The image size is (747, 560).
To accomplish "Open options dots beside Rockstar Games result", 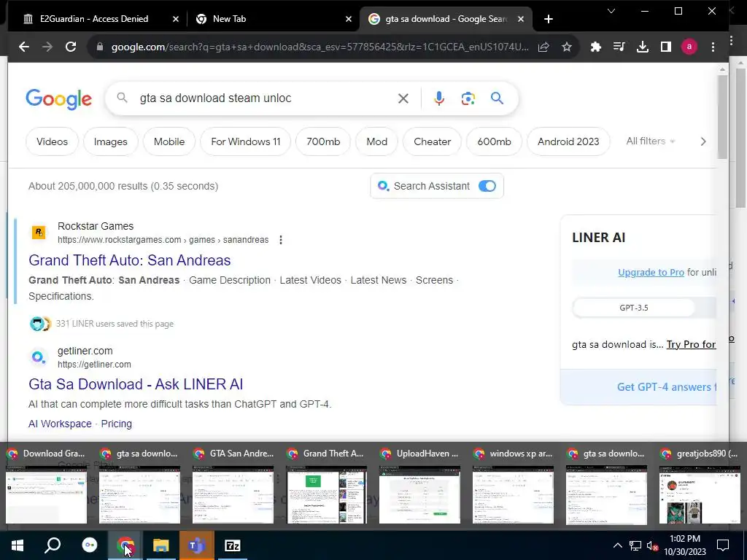I will tap(281, 240).
